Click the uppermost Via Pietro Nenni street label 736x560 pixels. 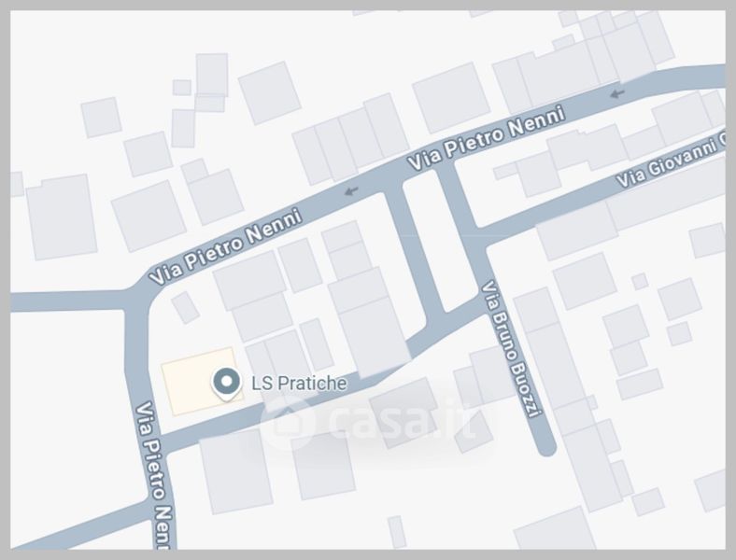point(486,138)
